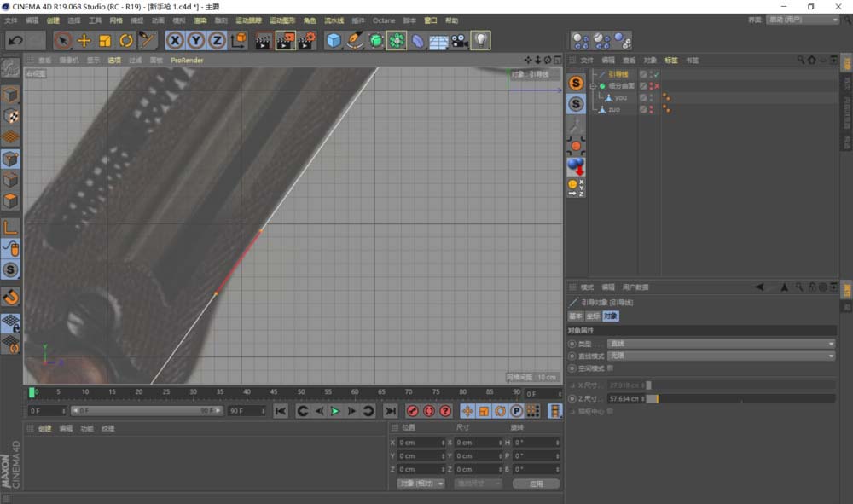Switch to the 坐标 tab in attributes

coord(592,316)
